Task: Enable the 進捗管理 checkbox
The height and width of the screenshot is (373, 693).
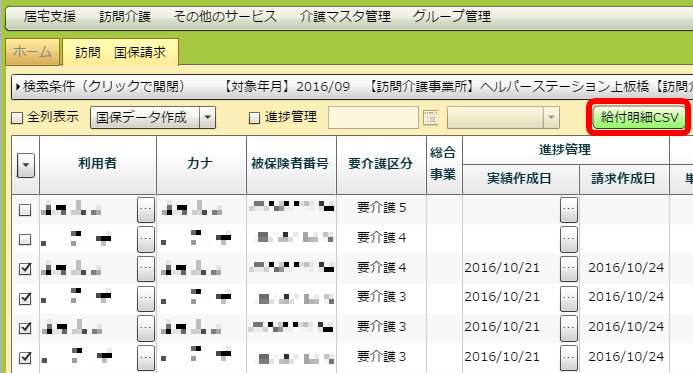Action: (x=254, y=118)
